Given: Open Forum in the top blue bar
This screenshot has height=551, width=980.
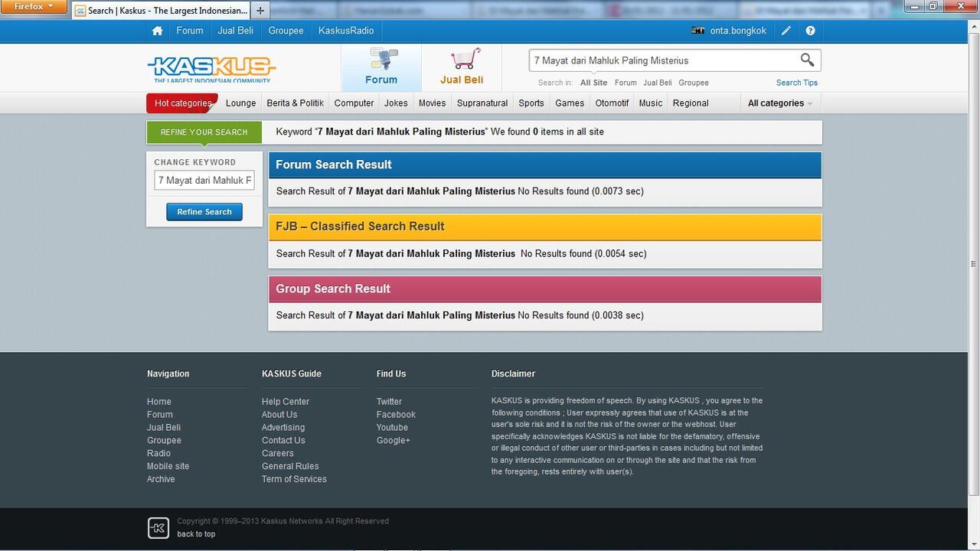Looking at the screenshot, I should tap(190, 31).
